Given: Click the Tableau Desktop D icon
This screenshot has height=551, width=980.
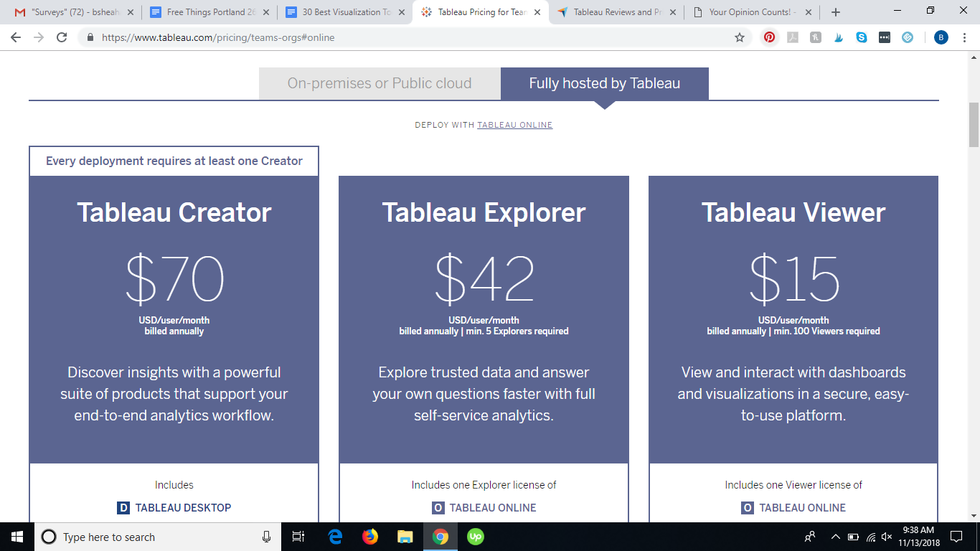Looking at the screenshot, I should 123,508.
